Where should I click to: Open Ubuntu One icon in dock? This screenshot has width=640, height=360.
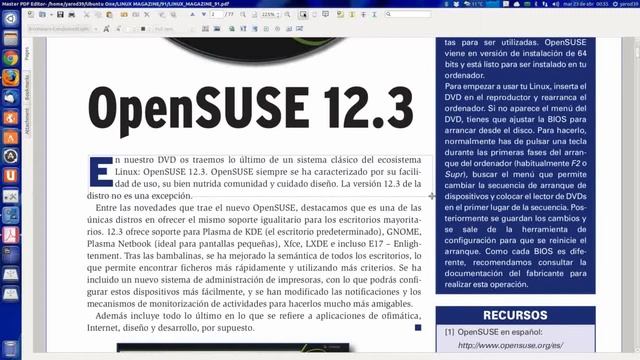[x=11, y=176]
